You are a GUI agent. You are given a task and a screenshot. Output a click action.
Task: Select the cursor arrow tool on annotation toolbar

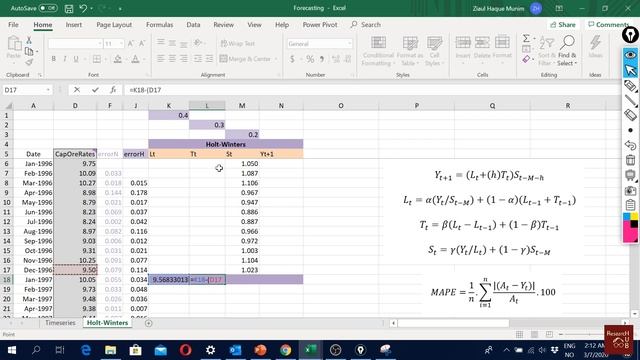click(631, 70)
